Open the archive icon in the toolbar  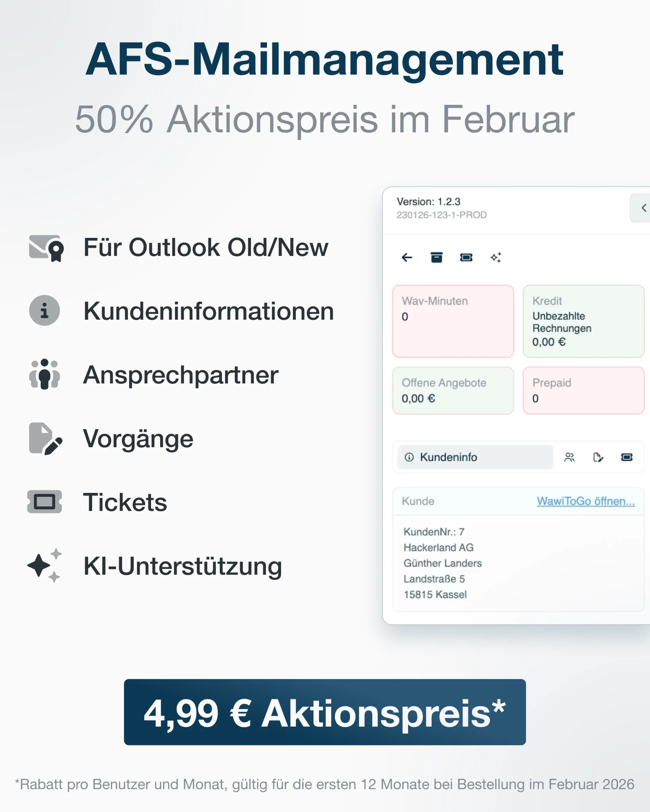(x=436, y=257)
